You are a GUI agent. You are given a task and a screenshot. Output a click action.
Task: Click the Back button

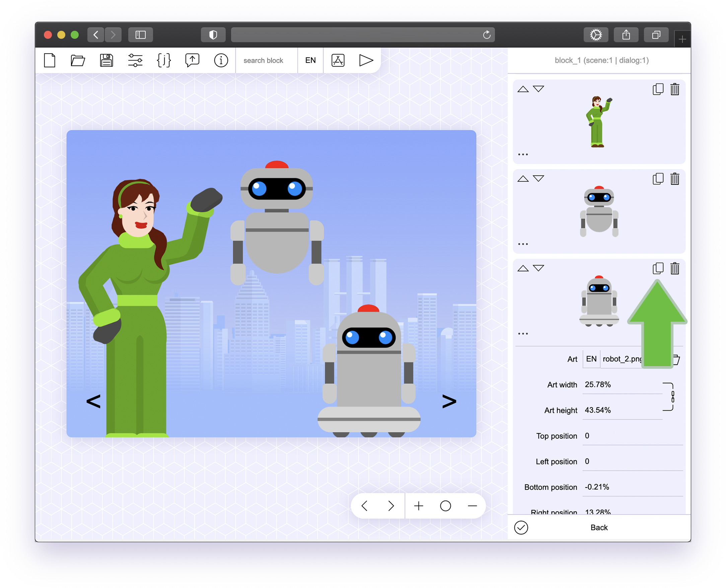[x=599, y=528]
